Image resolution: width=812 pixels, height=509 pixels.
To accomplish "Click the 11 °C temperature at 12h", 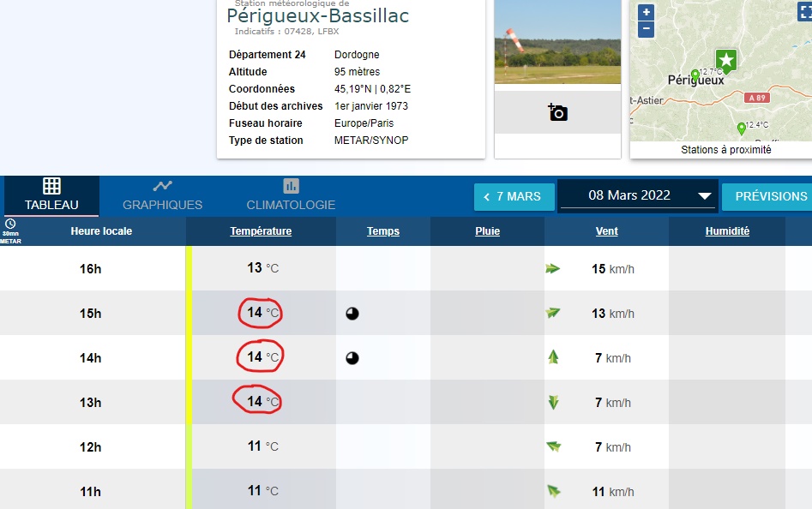I will pyautogui.click(x=262, y=446).
